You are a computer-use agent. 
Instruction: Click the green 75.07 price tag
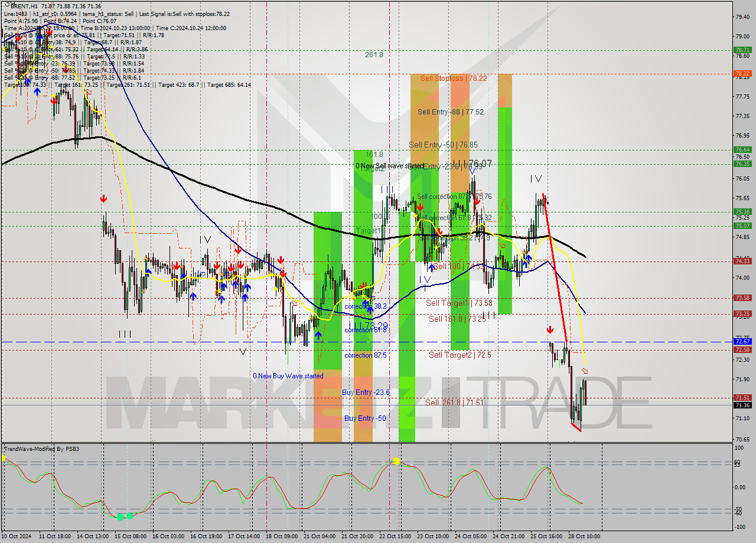click(742, 225)
